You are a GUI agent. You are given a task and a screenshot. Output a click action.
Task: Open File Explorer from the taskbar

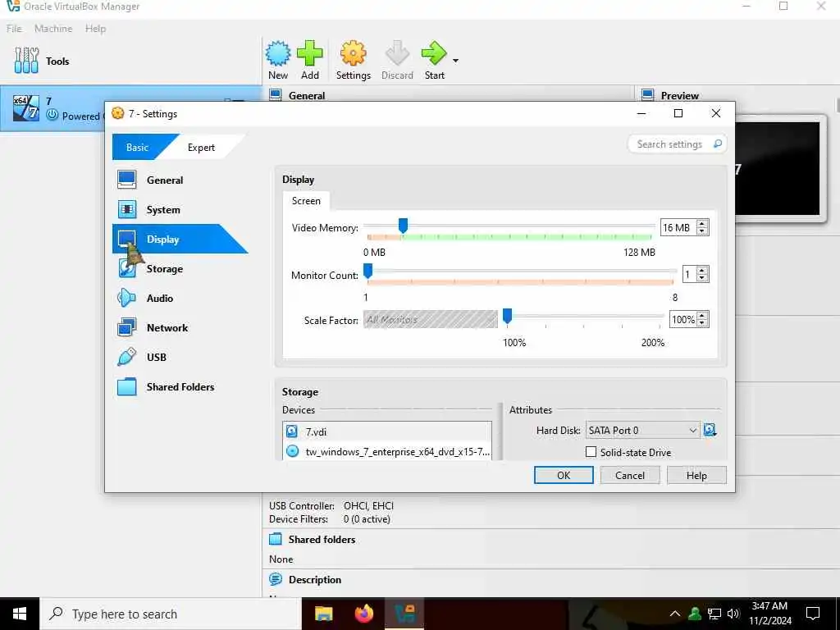pyautogui.click(x=323, y=614)
